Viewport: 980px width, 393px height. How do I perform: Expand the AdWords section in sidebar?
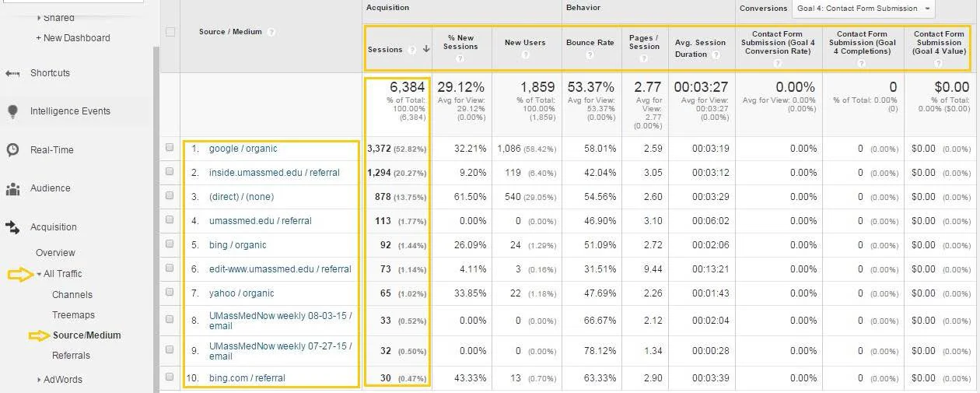(39, 380)
